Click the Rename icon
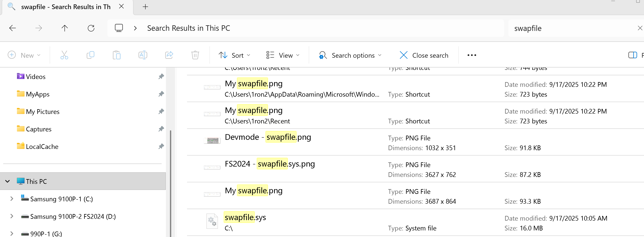 (x=143, y=55)
